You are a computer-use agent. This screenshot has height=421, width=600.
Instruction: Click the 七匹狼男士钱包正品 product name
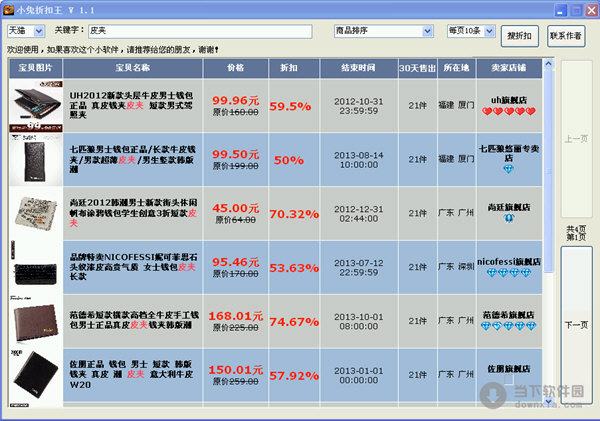(x=133, y=159)
